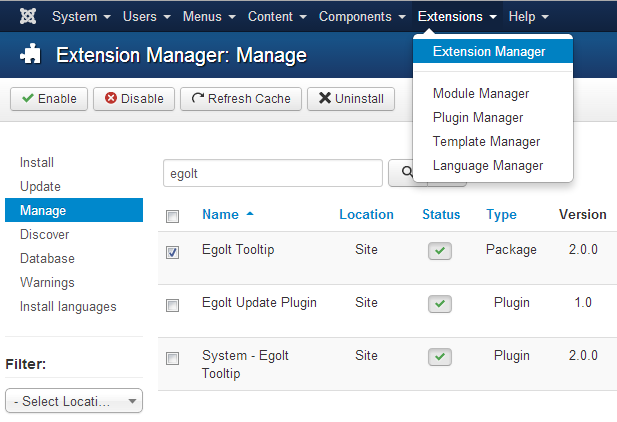
Task: Open the Components dropdown menu
Action: [362, 17]
